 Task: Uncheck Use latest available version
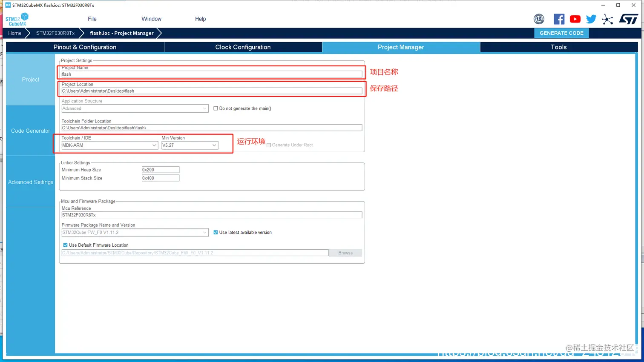tap(216, 232)
